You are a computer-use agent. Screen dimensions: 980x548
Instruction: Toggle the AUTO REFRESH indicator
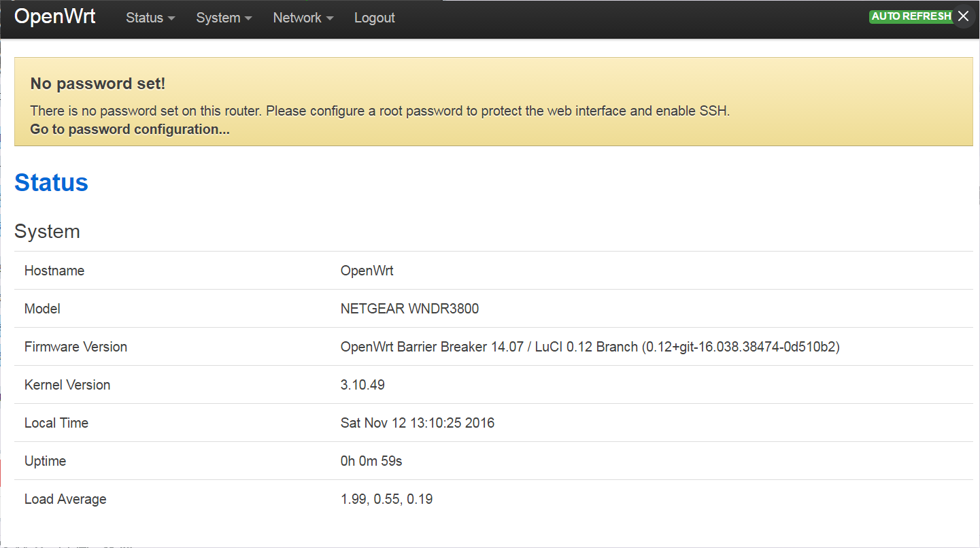[911, 17]
